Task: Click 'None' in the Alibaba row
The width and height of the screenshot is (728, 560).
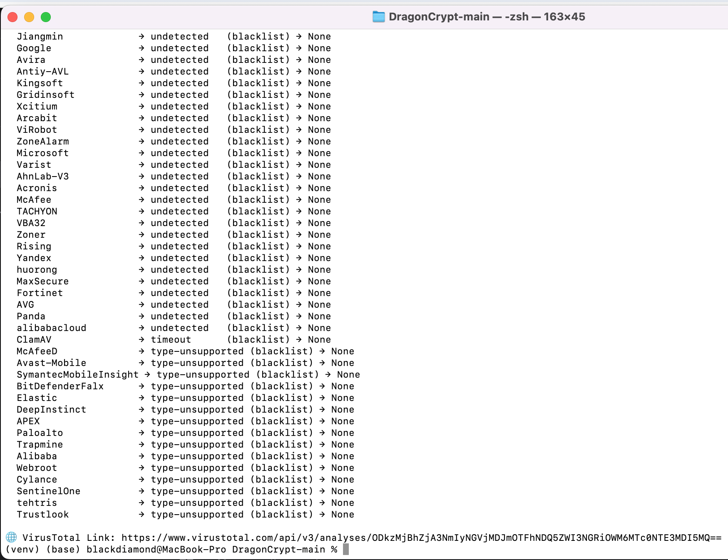Action: point(343,456)
